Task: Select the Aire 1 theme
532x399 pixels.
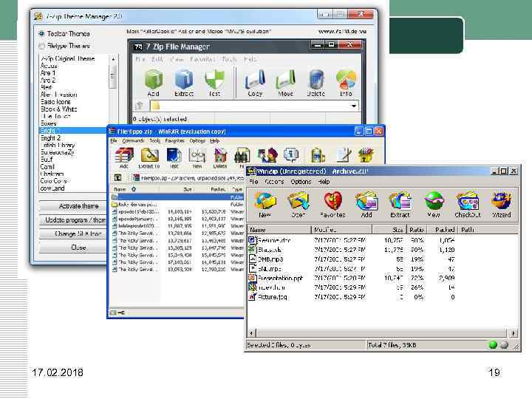Action: click(48, 73)
